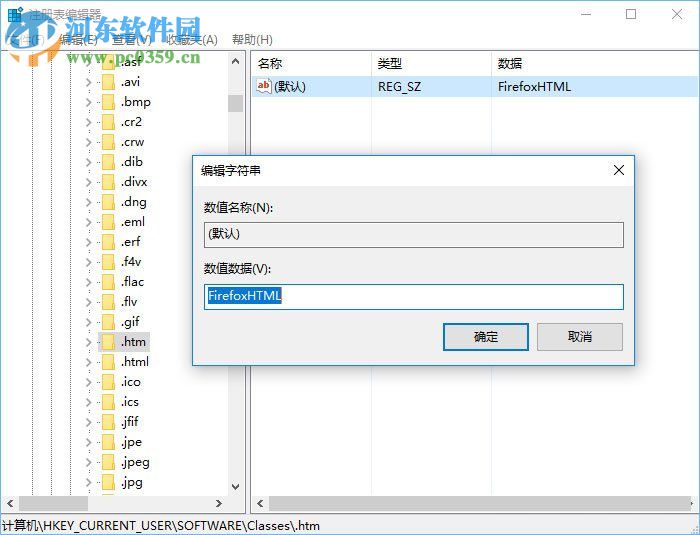Click the .dib folder icon
700x535 pixels.
tap(108, 162)
